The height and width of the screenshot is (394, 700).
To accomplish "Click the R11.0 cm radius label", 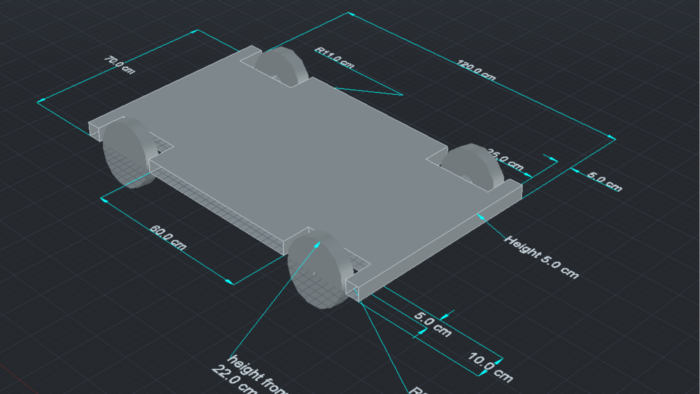I will tap(334, 58).
